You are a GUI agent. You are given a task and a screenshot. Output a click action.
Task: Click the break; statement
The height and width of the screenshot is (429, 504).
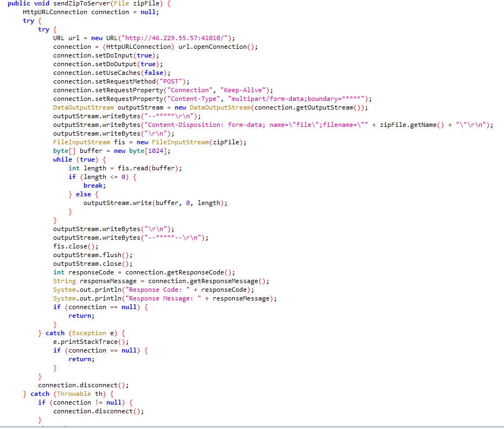[94, 185]
